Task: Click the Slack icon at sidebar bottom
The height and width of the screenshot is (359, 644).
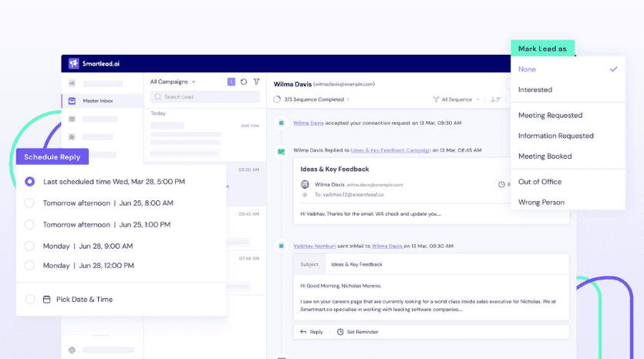Action: (72, 350)
